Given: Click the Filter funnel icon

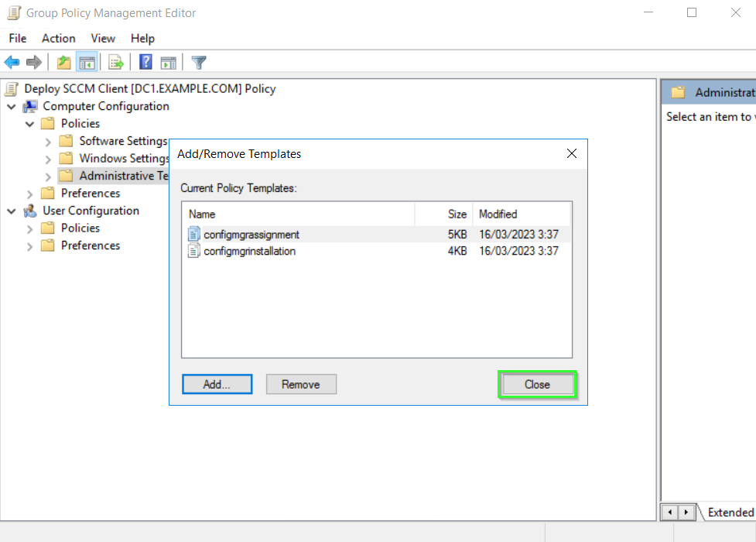Looking at the screenshot, I should (199, 63).
